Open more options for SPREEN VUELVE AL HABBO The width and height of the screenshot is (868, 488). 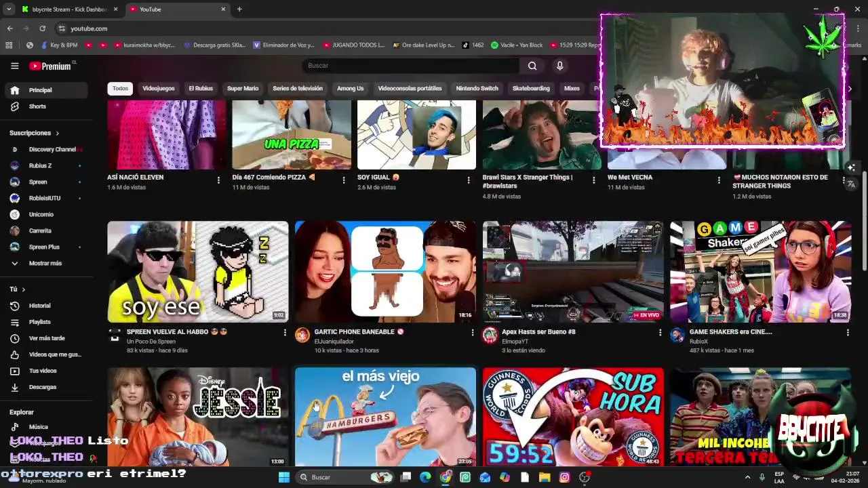(x=285, y=332)
